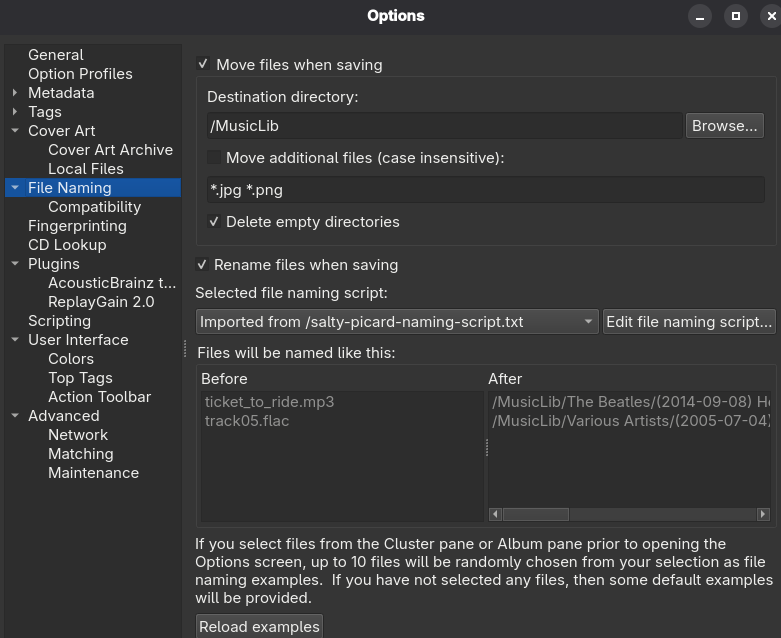781x638 pixels.
Task: Open the file naming script dropdown
Action: coord(397,322)
